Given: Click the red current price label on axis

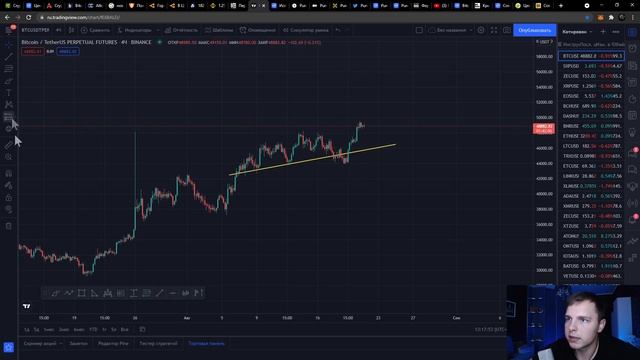Looking at the screenshot, I should click(x=544, y=129).
